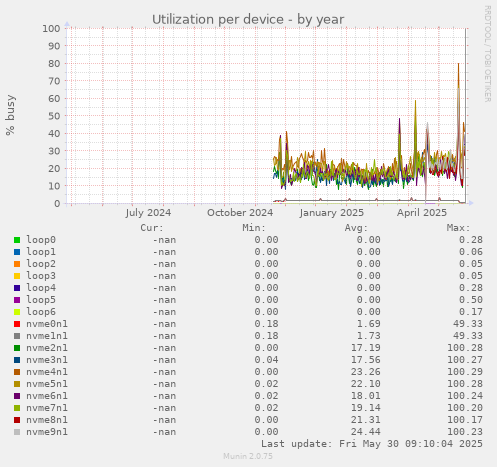Screen dimensions: 497x467
Task: Click nvme0n1 min value 0.18
Action: click(x=266, y=324)
